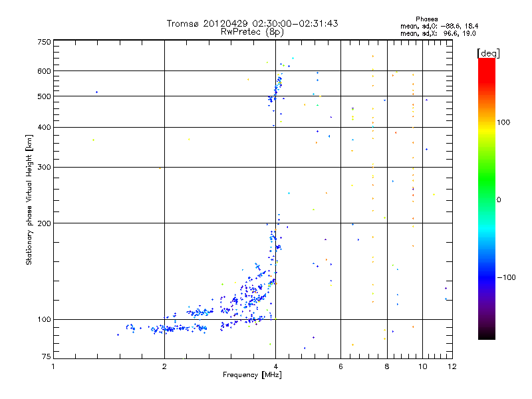Screen dimensions: 532x399
Task: Click the y-axis tick label '600'
Action: (x=44, y=71)
